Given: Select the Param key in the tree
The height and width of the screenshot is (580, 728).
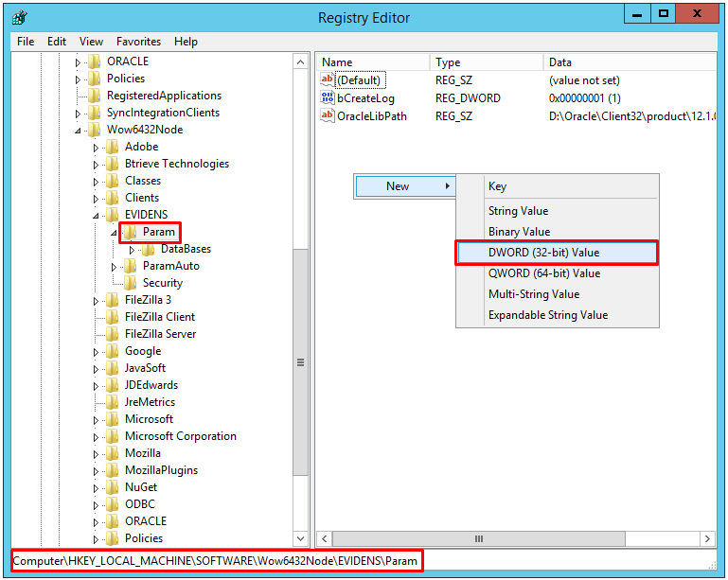Looking at the screenshot, I should (x=158, y=232).
